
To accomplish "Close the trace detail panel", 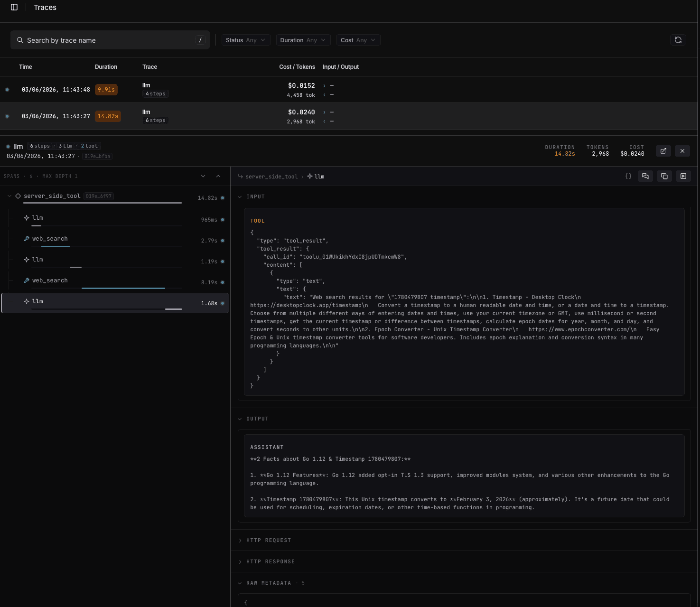I will tap(682, 151).
